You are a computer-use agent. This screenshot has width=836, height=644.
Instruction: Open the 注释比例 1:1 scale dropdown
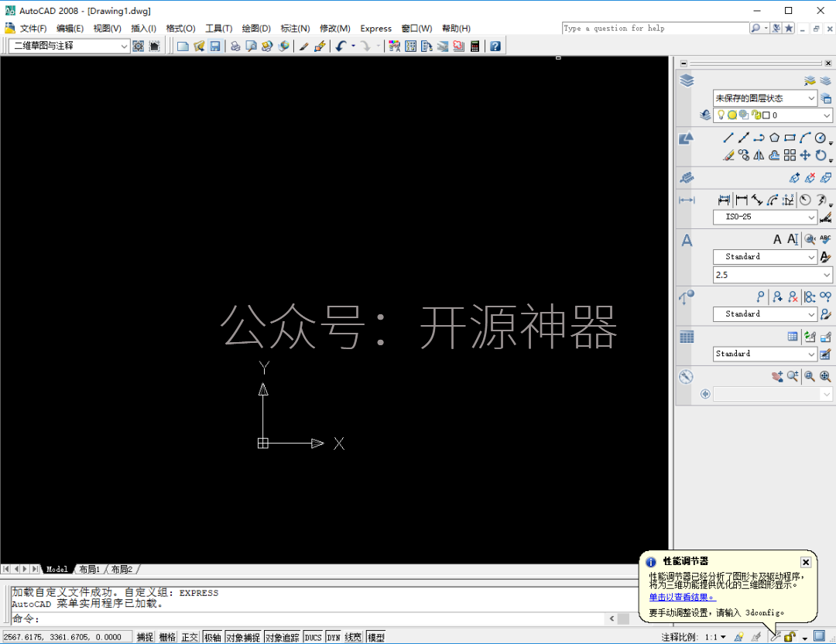click(715, 637)
